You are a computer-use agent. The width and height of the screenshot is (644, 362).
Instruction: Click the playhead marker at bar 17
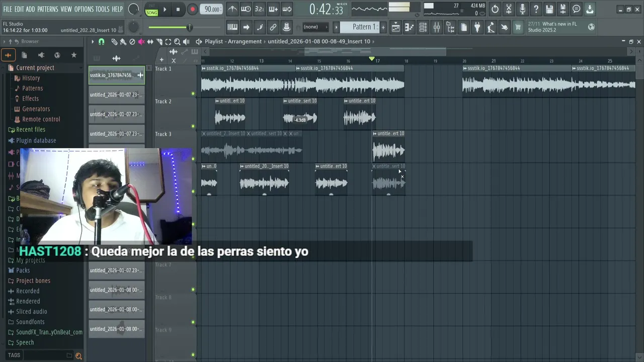pos(372,59)
